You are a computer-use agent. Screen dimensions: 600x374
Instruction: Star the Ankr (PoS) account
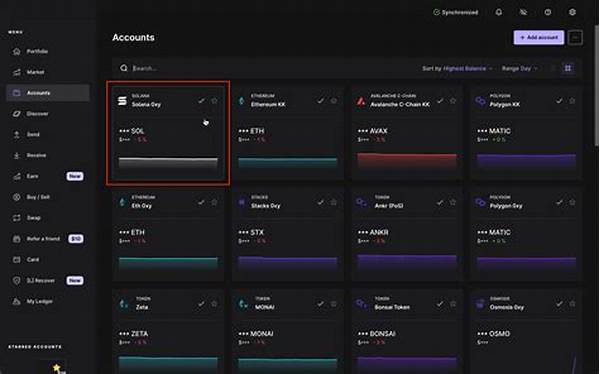point(453,202)
